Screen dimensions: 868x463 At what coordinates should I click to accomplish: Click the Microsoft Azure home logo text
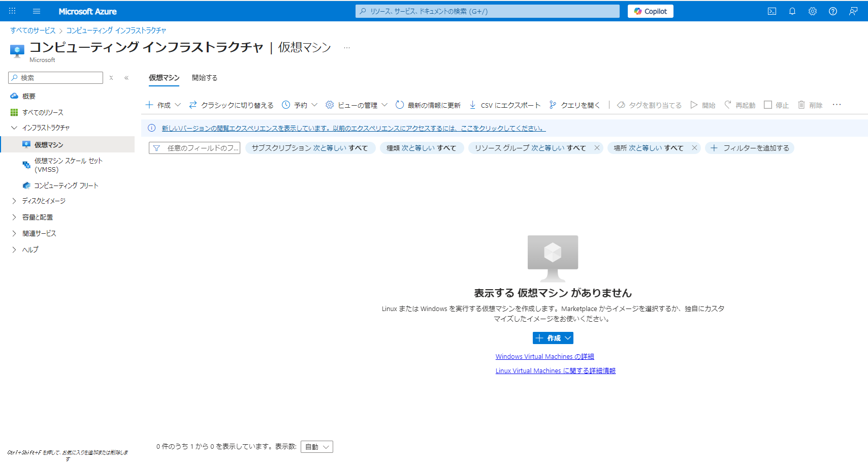[x=87, y=11]
